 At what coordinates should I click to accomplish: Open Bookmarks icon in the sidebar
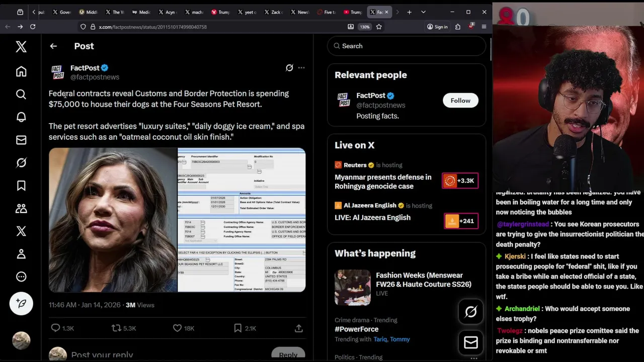pos(21,186)
